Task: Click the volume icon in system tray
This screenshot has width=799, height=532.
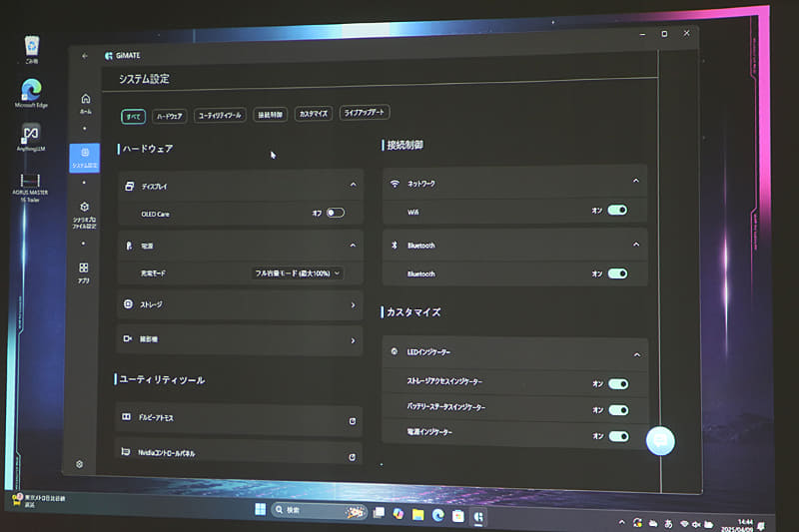Action: pos(695,524)
